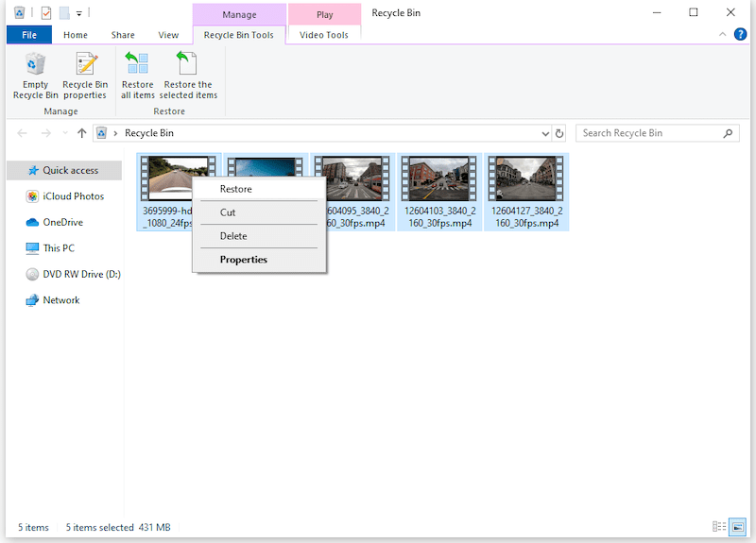Screen dimensions: 756x543
Task: Open iCloud Photos in the sidebar
Action: [64, 196]
